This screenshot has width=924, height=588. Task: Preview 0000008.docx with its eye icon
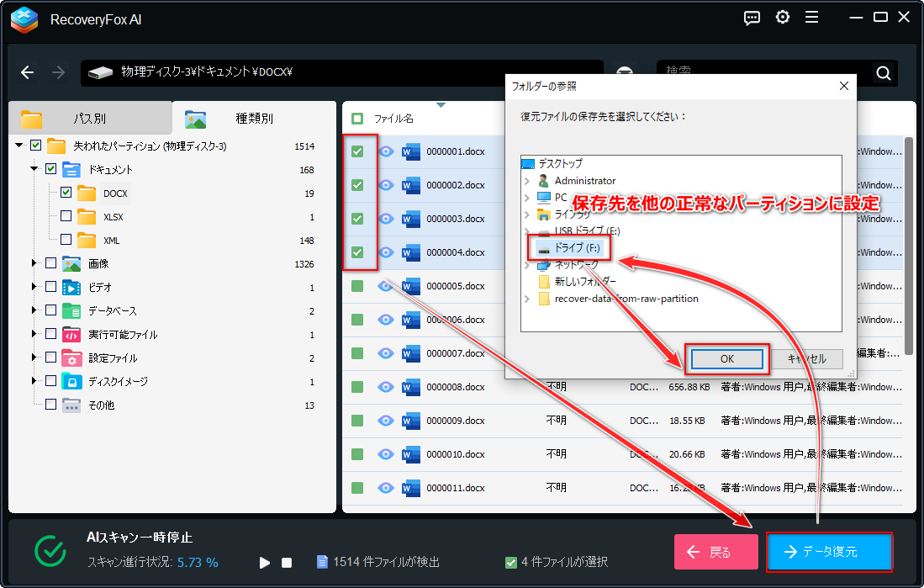coord(386,387)
